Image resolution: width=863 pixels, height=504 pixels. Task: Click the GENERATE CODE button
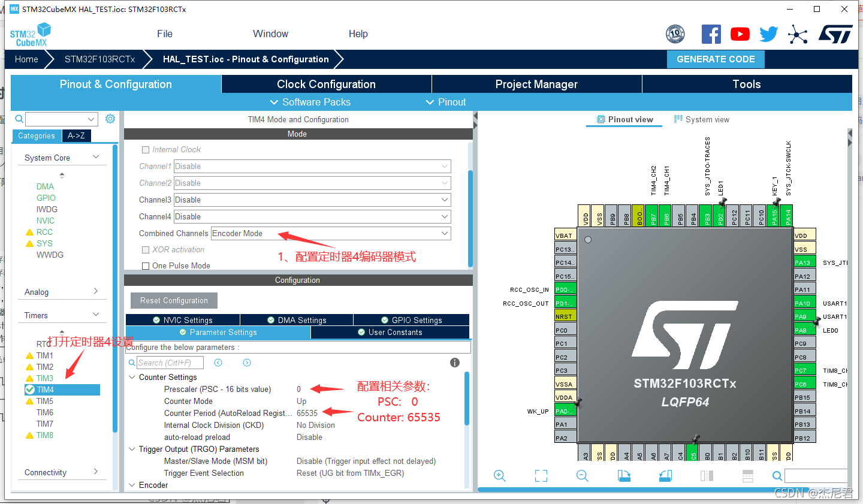(716, 59)
